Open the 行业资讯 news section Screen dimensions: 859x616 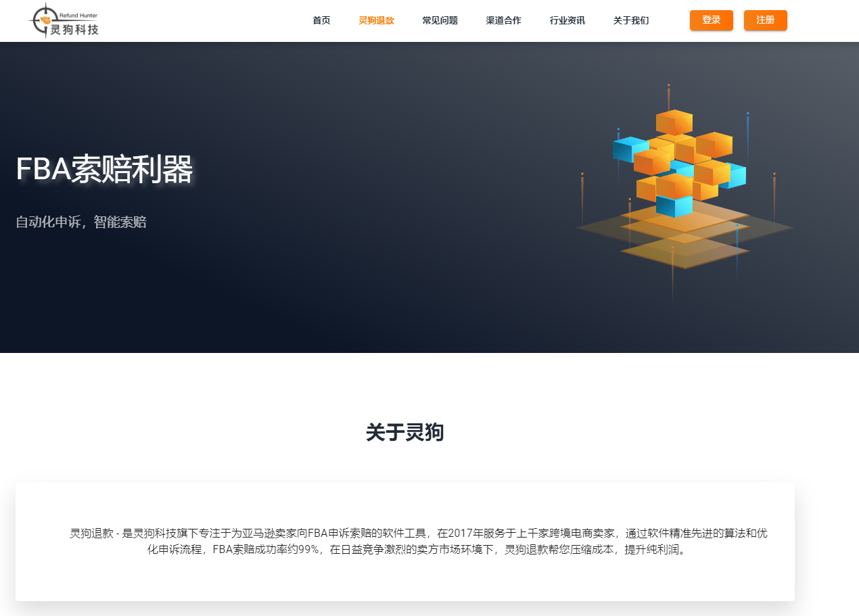point(567,20)
